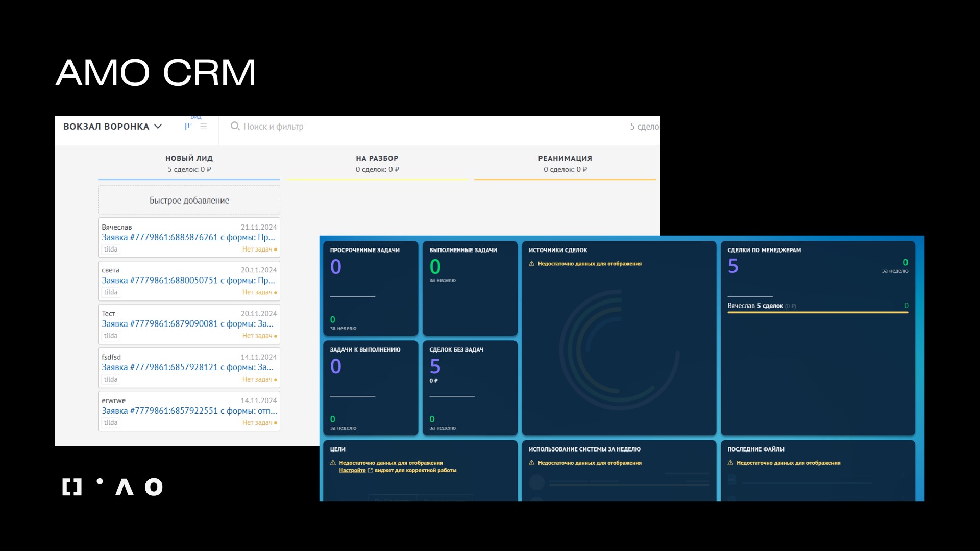Open deal Заявка #7779861:6883876261

tap(188, 237)
